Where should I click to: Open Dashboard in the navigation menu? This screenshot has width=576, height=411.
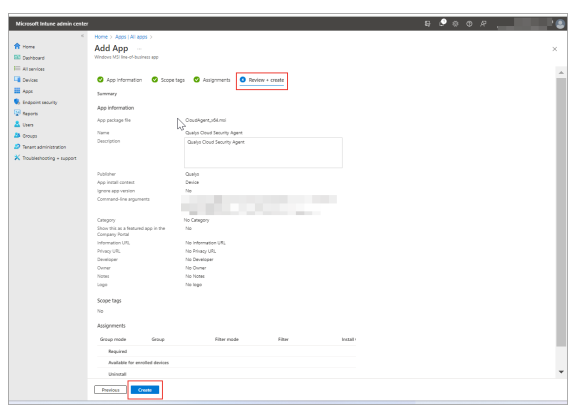[33, 58]
